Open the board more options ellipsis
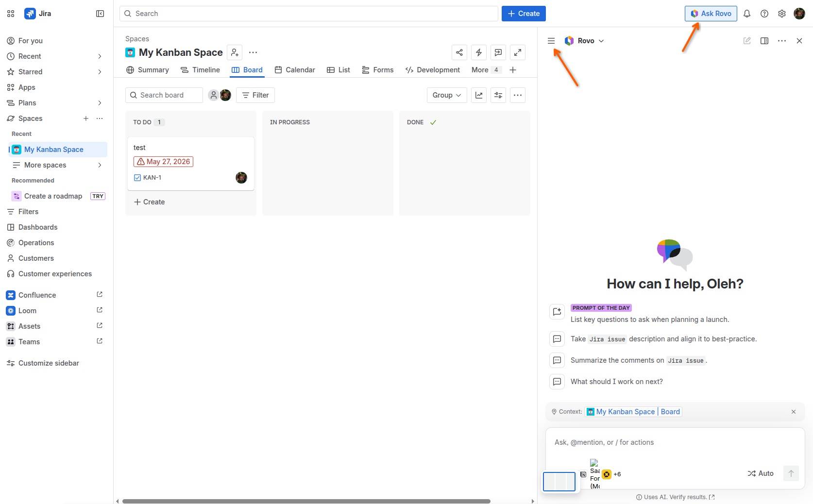The width and height of the screenshot is (813, 504). tap(518, 95)
